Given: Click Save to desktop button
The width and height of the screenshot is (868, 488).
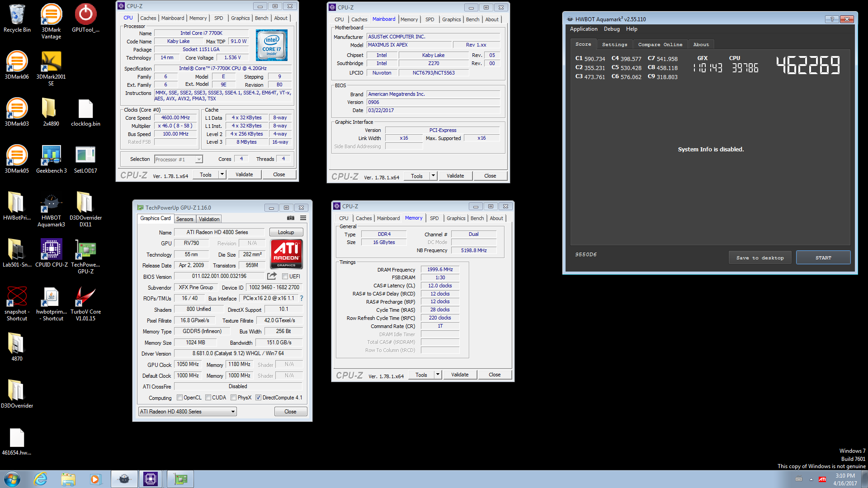Looking at the screenshot, I should [760, 258].
